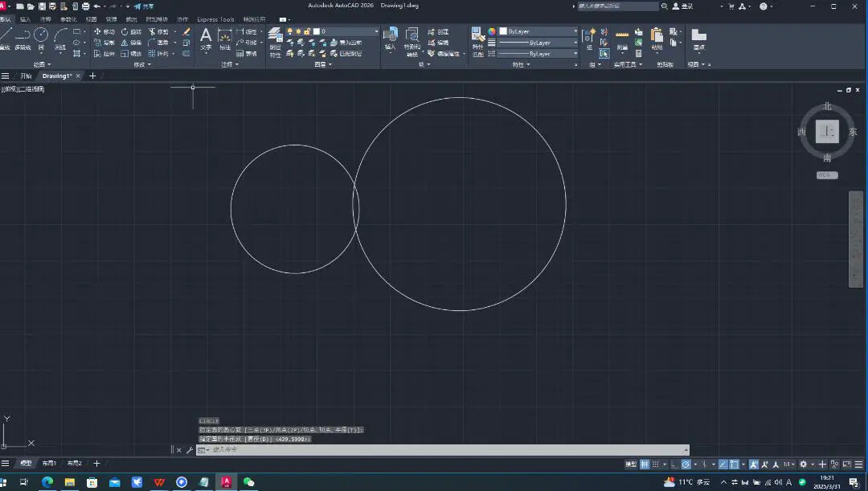Open the Express Tools ribbon tab
The width and height of the screenshot is (868, 491).
[x=215, y=19]
